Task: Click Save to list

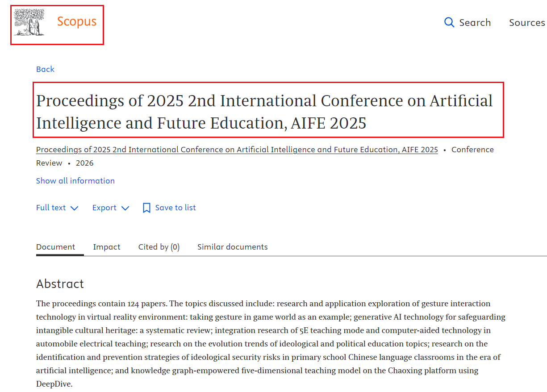Action: click(175, 208)
